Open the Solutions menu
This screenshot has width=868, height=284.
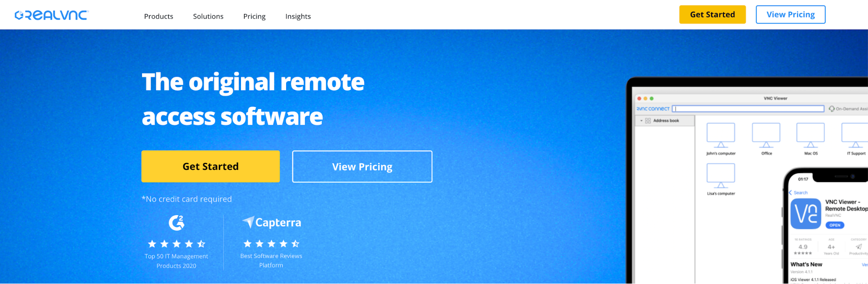click(208, 16)
